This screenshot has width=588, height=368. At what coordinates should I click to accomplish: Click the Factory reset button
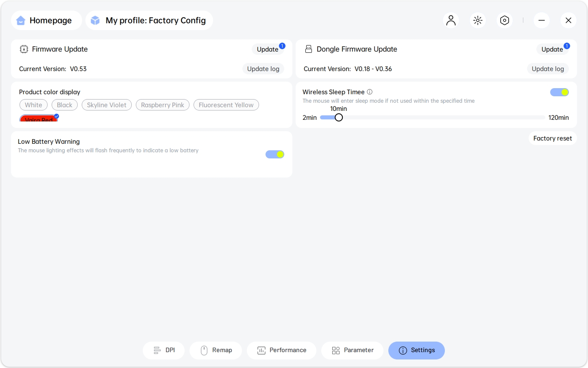click(552, 139)
